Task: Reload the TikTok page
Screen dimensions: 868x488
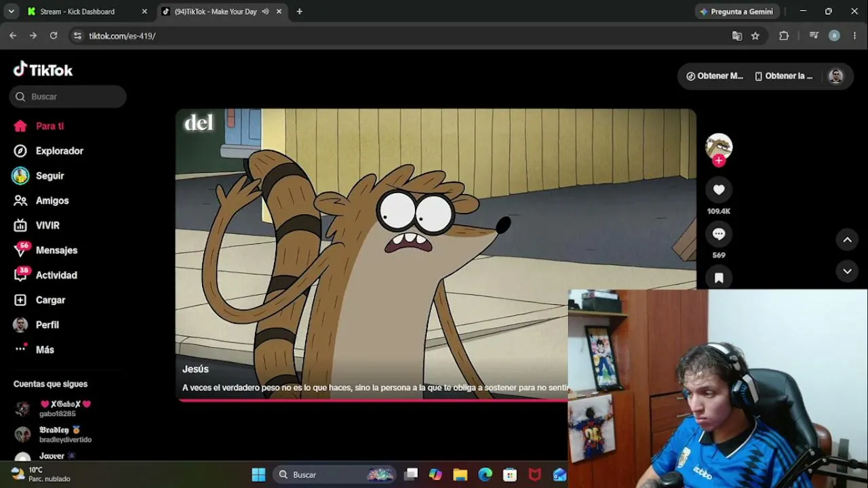Action: [x=54, y=36]
